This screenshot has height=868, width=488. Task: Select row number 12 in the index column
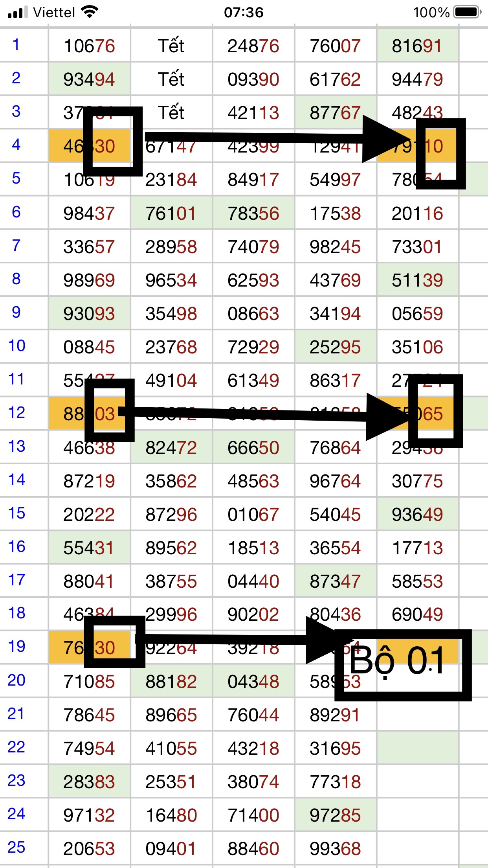17,413
